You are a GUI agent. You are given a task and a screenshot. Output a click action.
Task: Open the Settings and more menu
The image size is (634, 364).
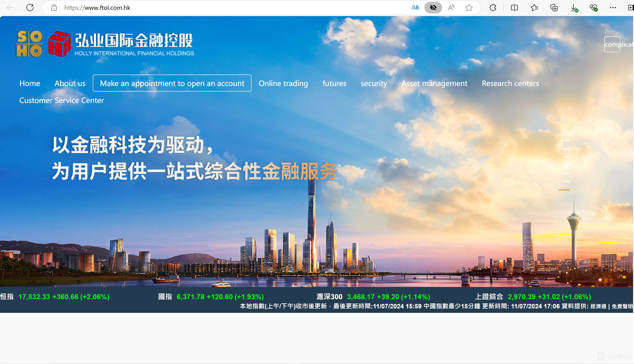(613, 8)
